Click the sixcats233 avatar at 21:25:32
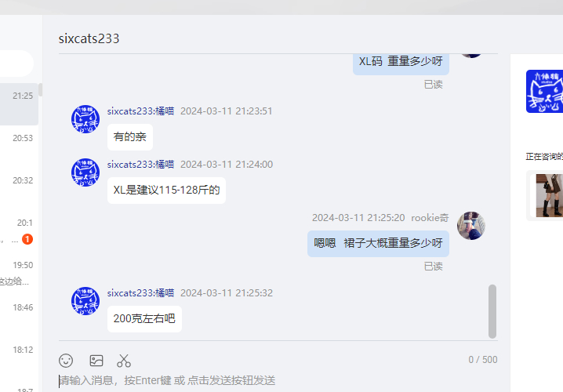The height and width of the screenshot is (392, 563). click(x=85, y=301)
